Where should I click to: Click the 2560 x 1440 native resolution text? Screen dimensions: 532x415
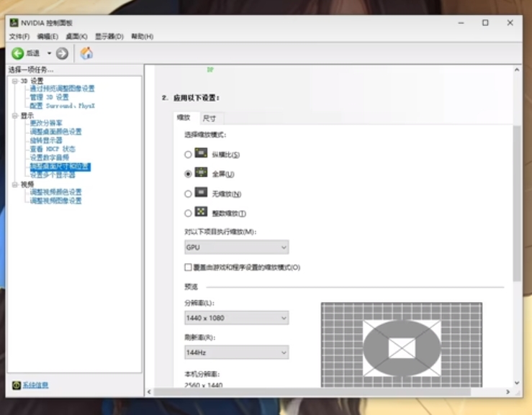tap(204, 385)
